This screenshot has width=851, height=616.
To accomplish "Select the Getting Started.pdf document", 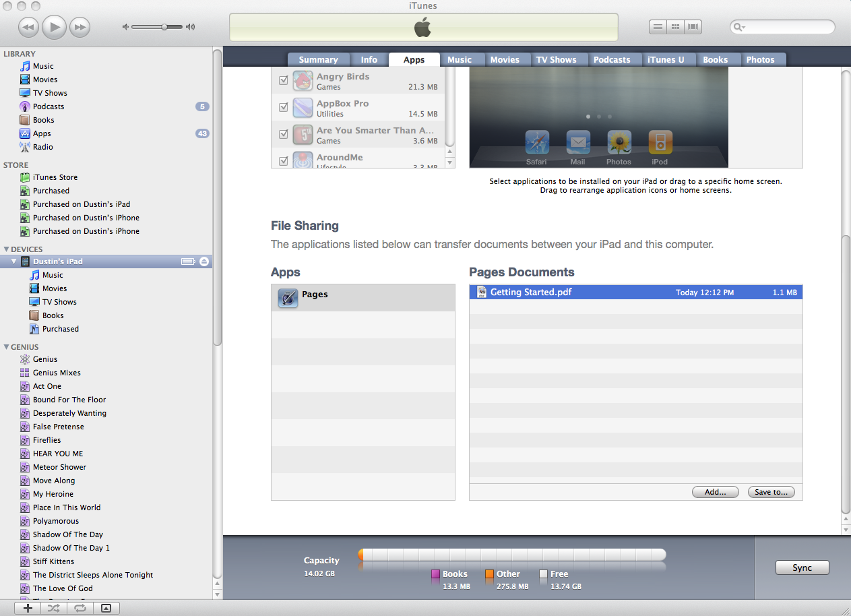I will (x=636, y=292).
